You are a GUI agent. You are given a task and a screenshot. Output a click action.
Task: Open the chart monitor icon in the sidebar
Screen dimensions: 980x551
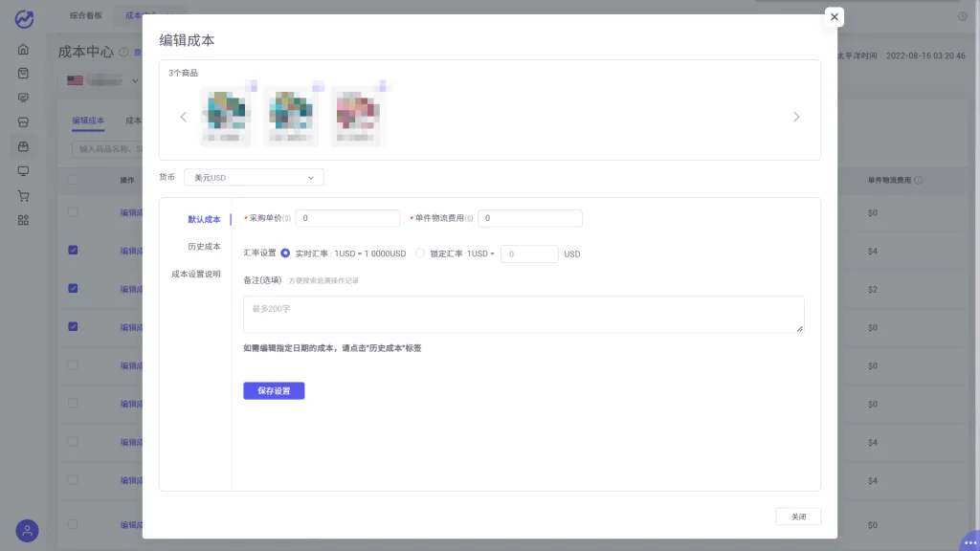(x=23, y=98)
